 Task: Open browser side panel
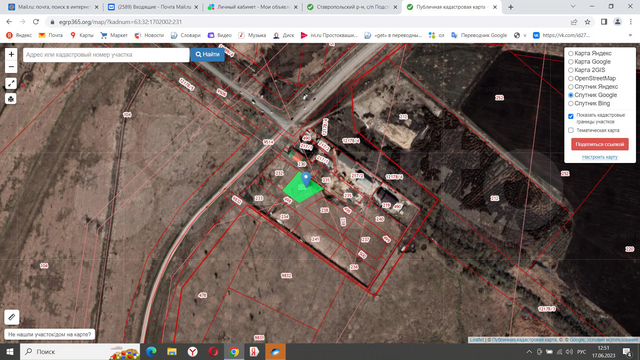point(604,22)
